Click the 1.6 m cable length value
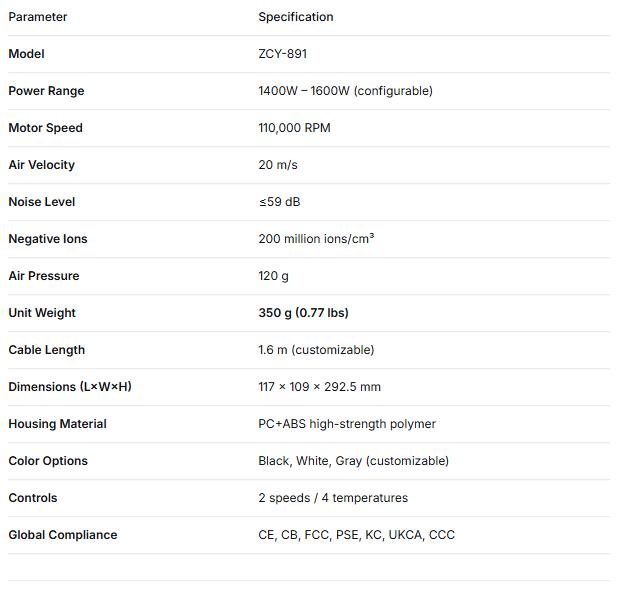The image size is (621, 593). (x=316, y=350)
